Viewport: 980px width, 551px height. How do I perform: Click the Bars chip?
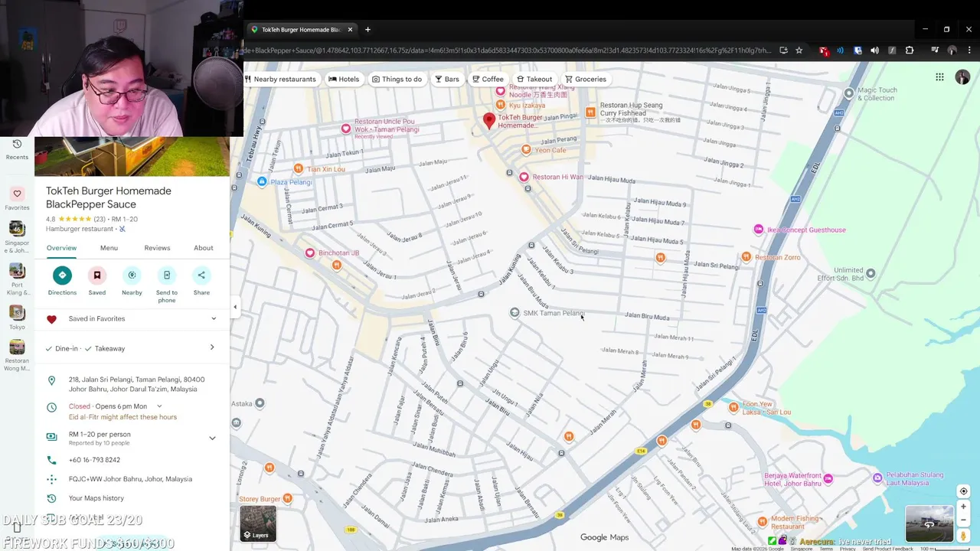(447, 79)
